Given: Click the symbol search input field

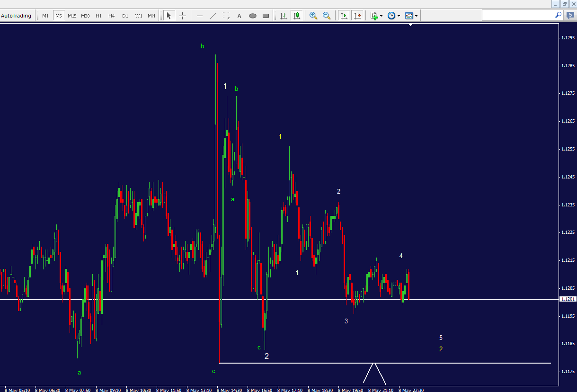Looking at the screenshot, I should 521,15.
